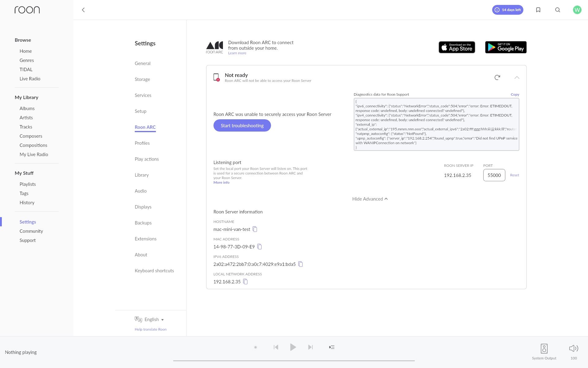The height and width of the screenshot is (368, 588).
Task: Click the 14 days left badge
Action: pyautogui.click(x=507, y=10)
